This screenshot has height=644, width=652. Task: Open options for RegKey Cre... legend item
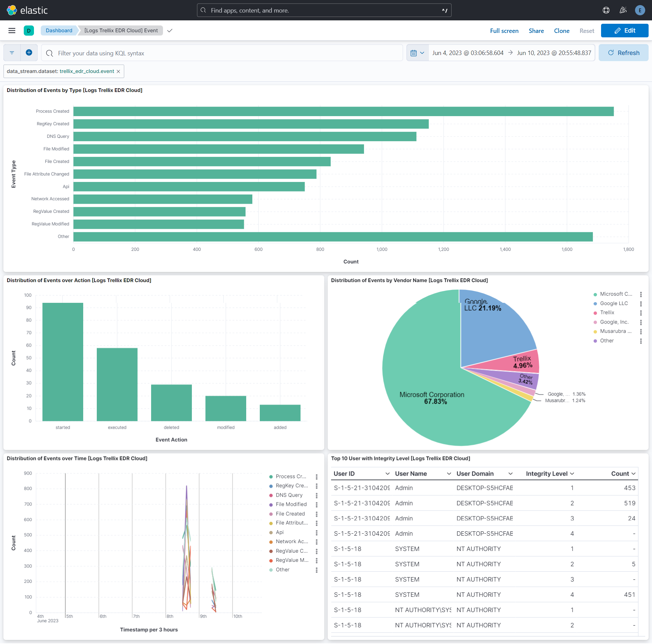[316, 486]
